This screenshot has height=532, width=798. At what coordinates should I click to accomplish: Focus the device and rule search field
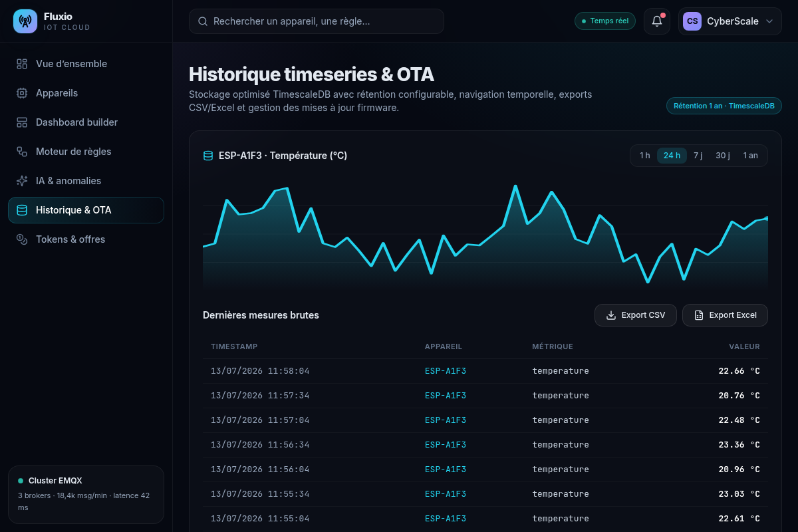click(317, 21)
